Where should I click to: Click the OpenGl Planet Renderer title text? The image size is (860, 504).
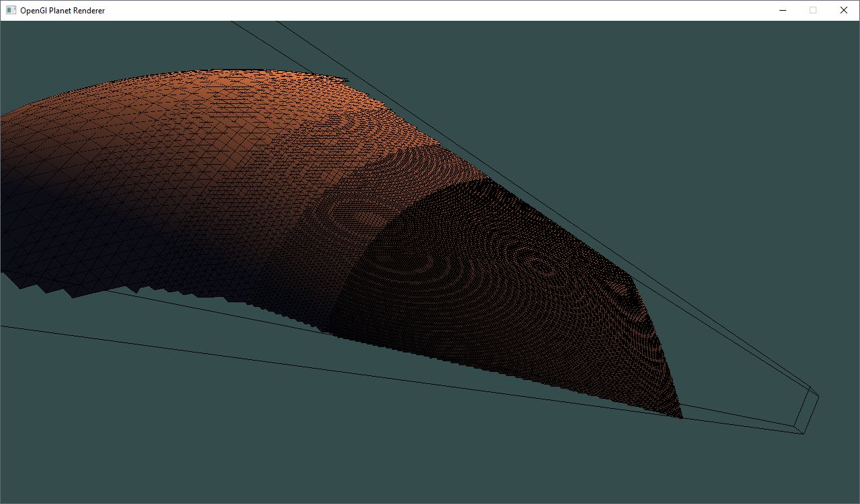62,10
